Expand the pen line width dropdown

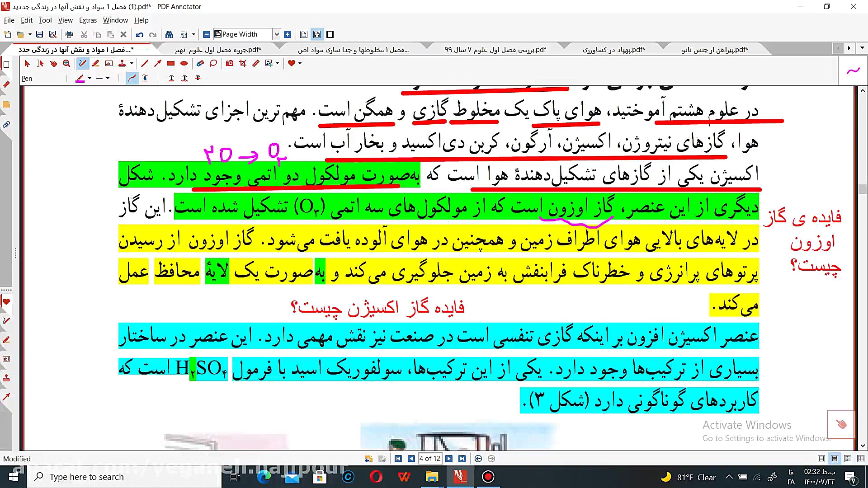[x=108, y=78]
